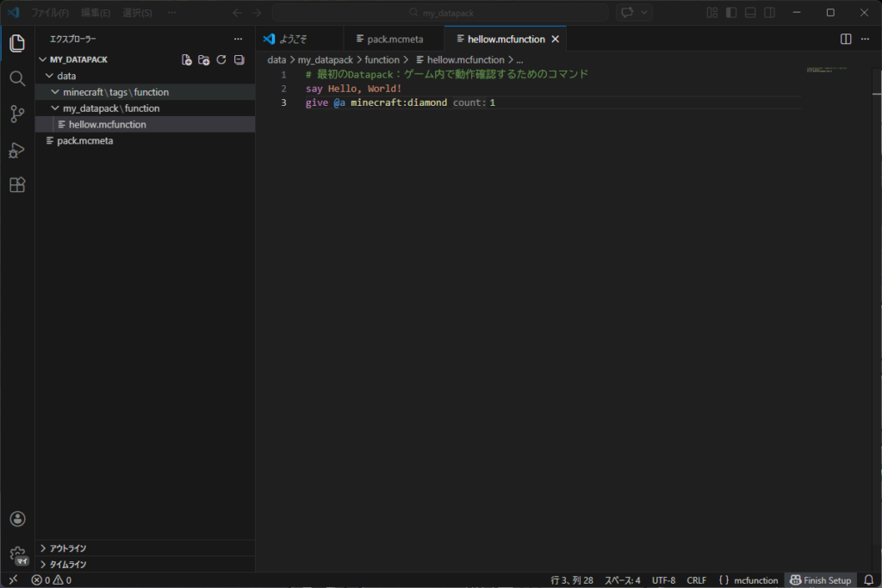Open the Extensions view

(x=17, y=185)
